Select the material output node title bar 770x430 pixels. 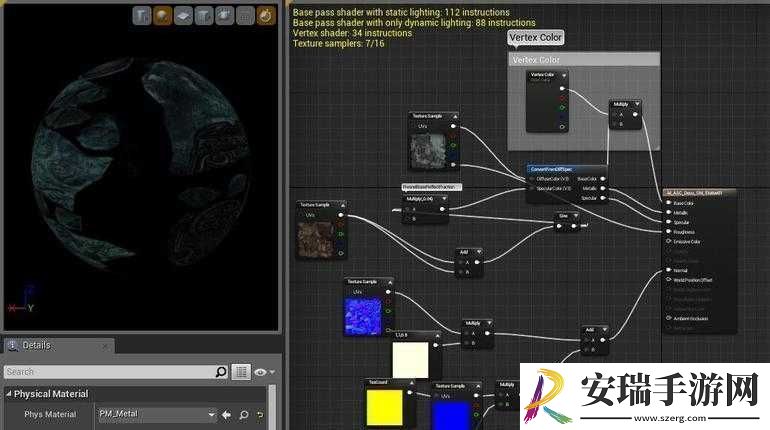pos(700,193)
